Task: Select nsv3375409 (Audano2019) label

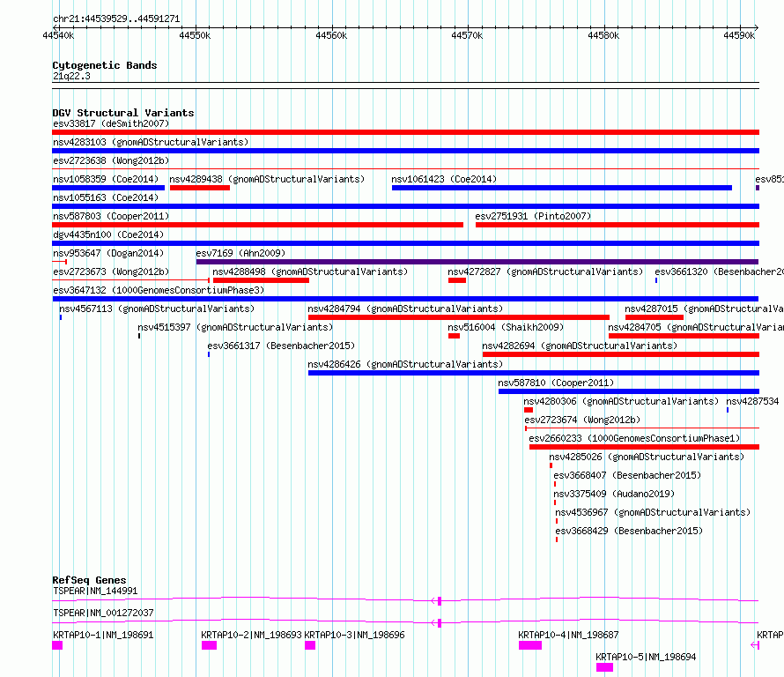Action: (614, 494)
